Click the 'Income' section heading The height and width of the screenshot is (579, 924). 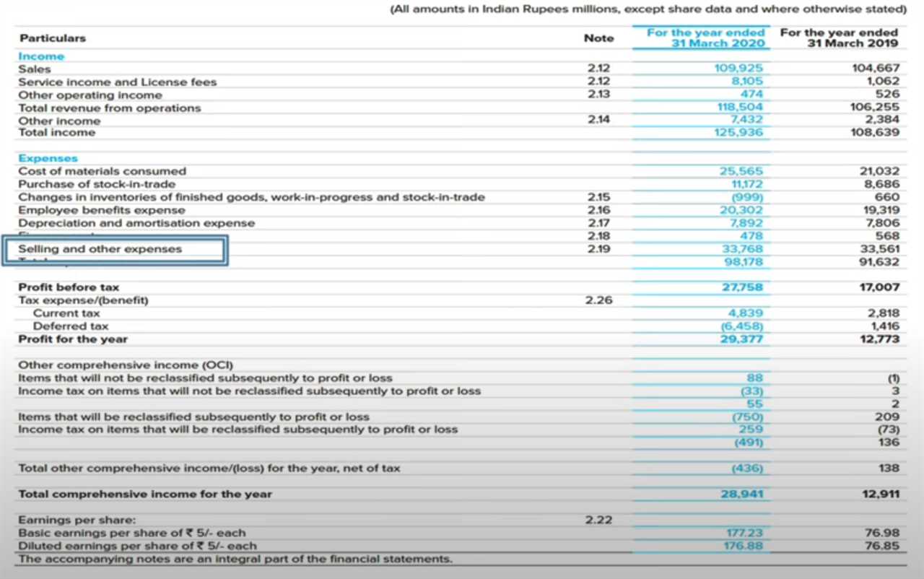[41, 56]
